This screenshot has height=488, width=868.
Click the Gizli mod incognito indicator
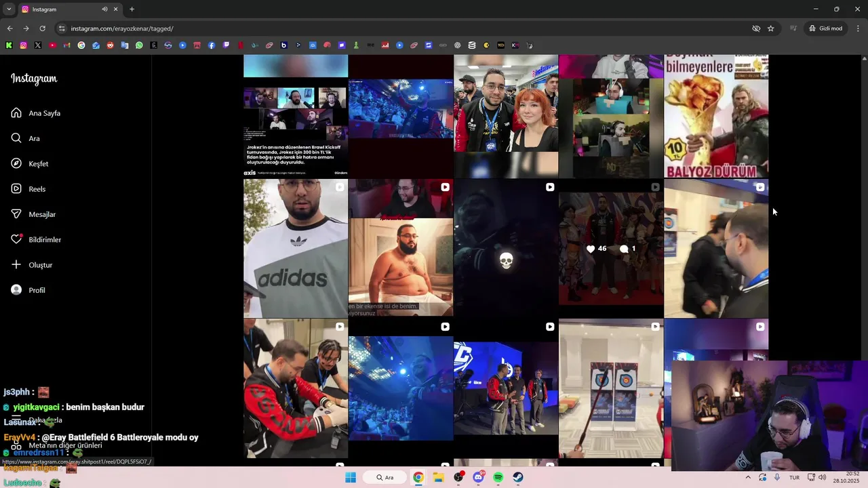pyautogui.click(x=825, y=28)
